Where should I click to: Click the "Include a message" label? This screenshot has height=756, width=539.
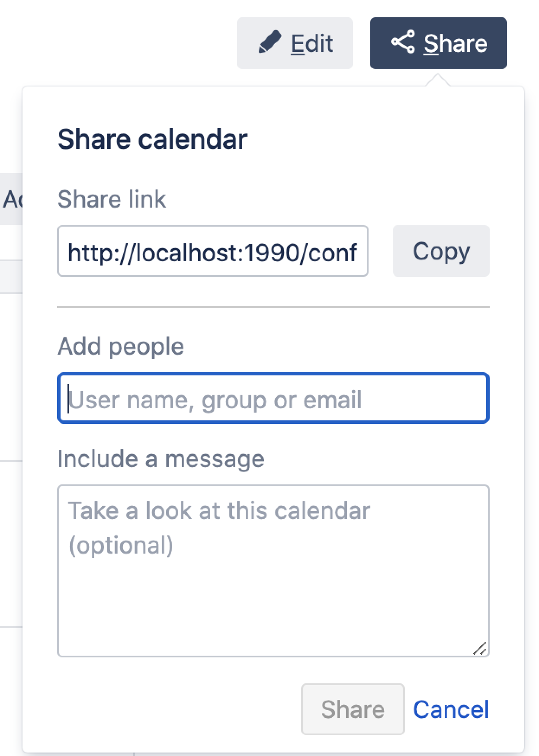click(x=160, y=459)
